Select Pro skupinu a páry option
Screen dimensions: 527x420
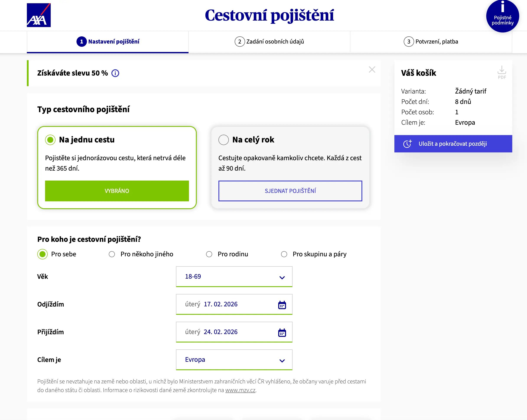tap(284, 254)
